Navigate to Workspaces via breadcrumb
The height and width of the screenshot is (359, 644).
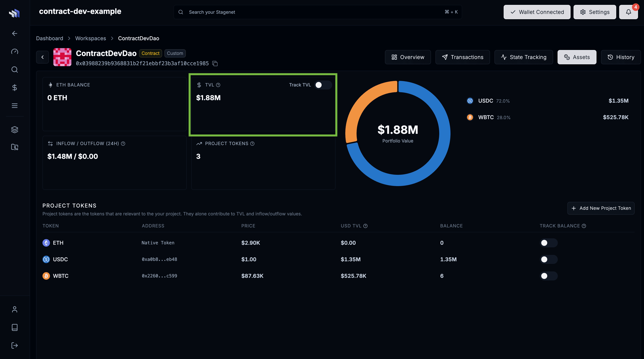click(91, 38)
